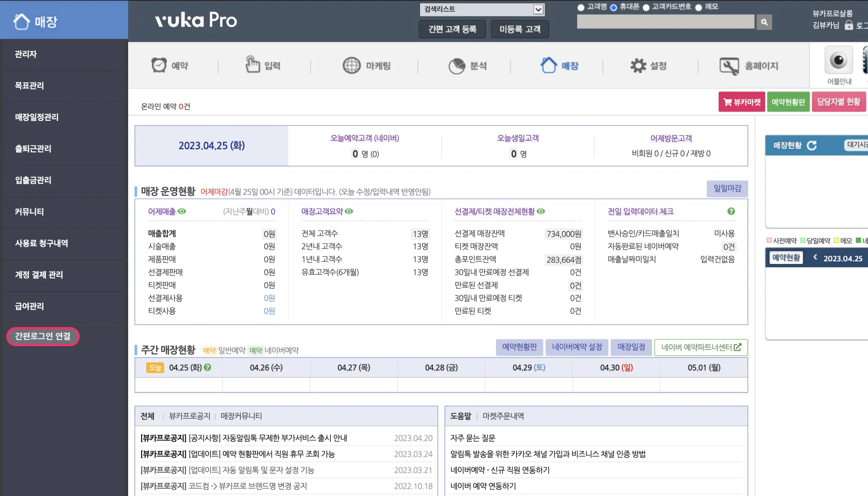Click the green help icon in 전일 입력데이터 체크
Screen dimensions: 868x496
point(731,211)
